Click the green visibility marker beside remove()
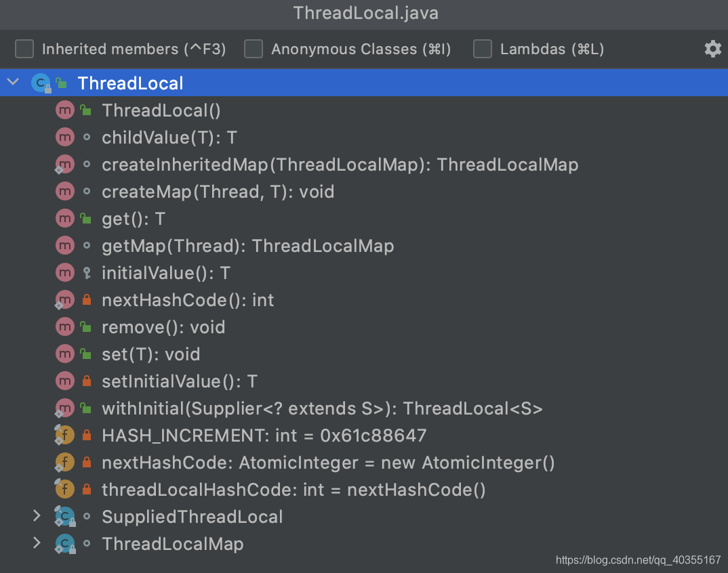Screen dimensions: 728x573 [85, 326]
